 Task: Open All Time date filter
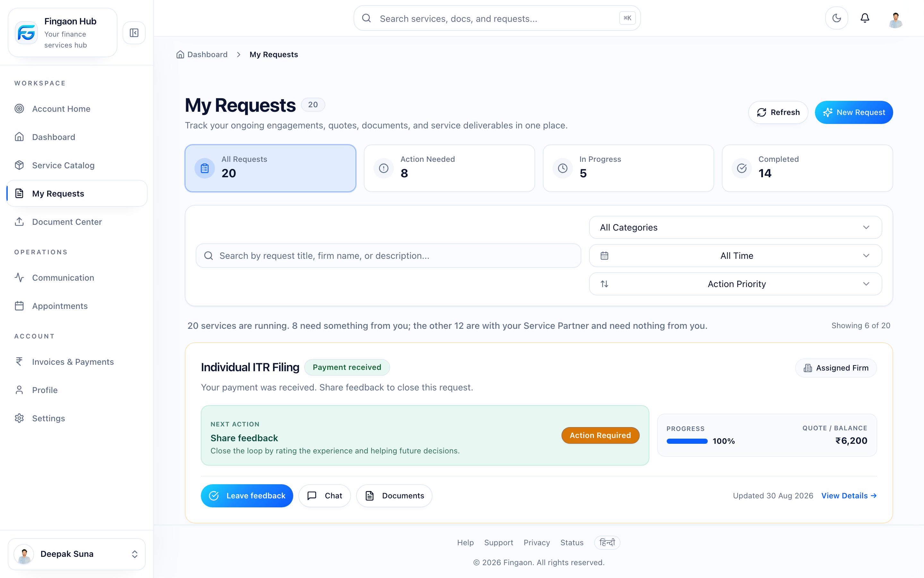point(735,256)
